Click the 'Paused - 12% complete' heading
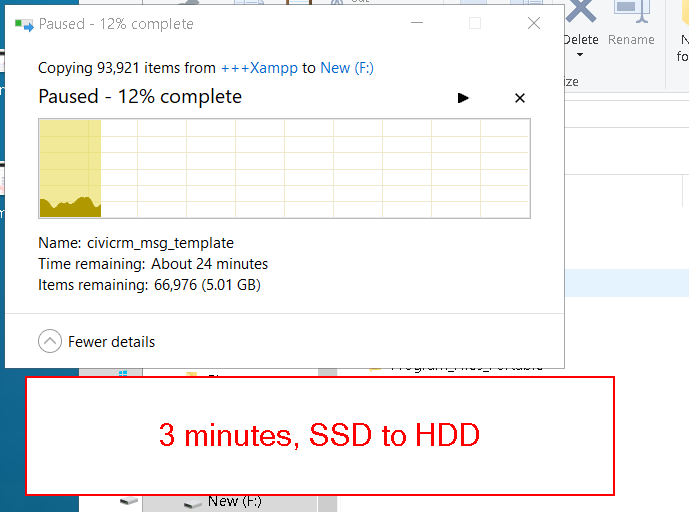 click(140, 97)
